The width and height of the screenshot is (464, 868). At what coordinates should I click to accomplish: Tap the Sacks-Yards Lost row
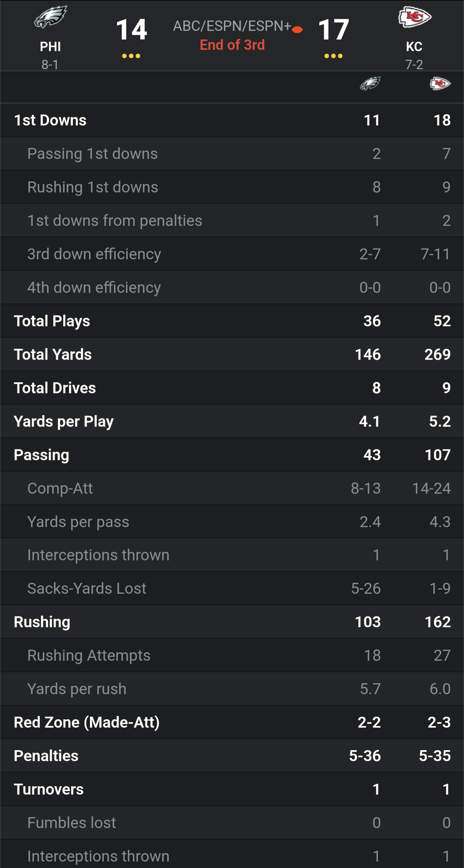232,589
